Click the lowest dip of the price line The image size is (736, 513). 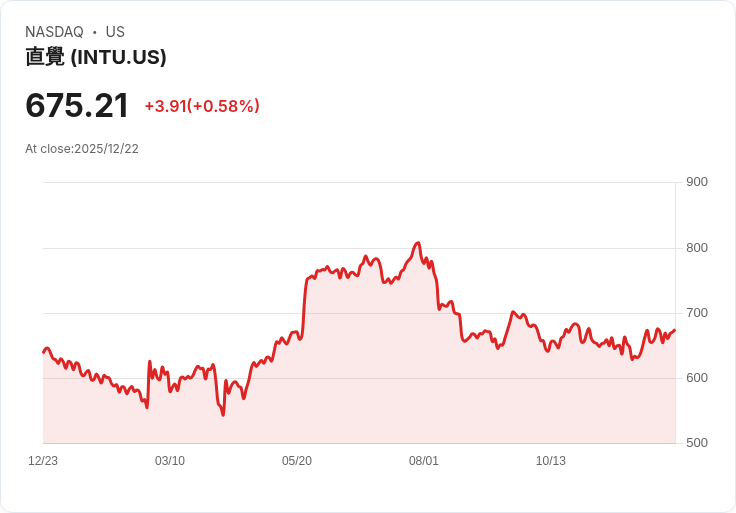tap(223, 414)
